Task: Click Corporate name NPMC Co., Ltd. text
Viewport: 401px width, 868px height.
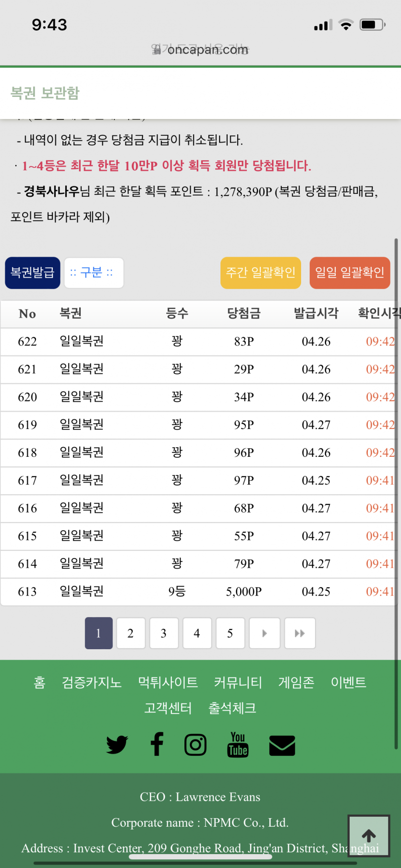Action: click(x=200, y=823)
